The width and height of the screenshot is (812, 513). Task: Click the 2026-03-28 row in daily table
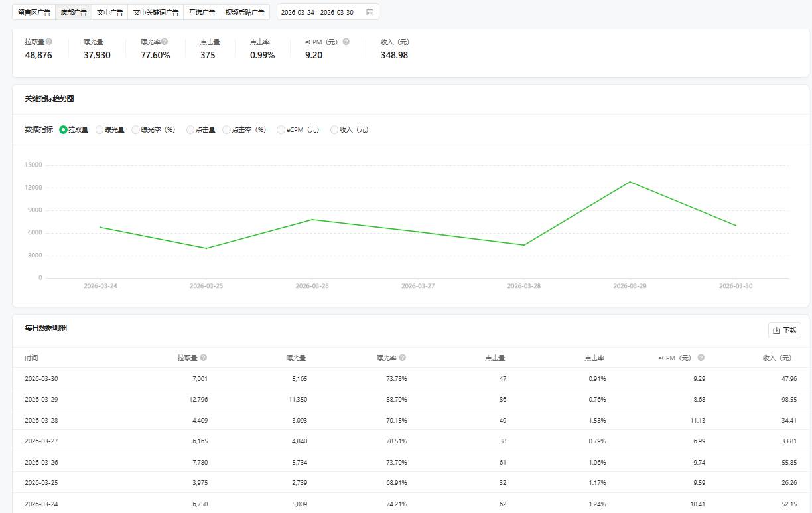pos(40,420)
